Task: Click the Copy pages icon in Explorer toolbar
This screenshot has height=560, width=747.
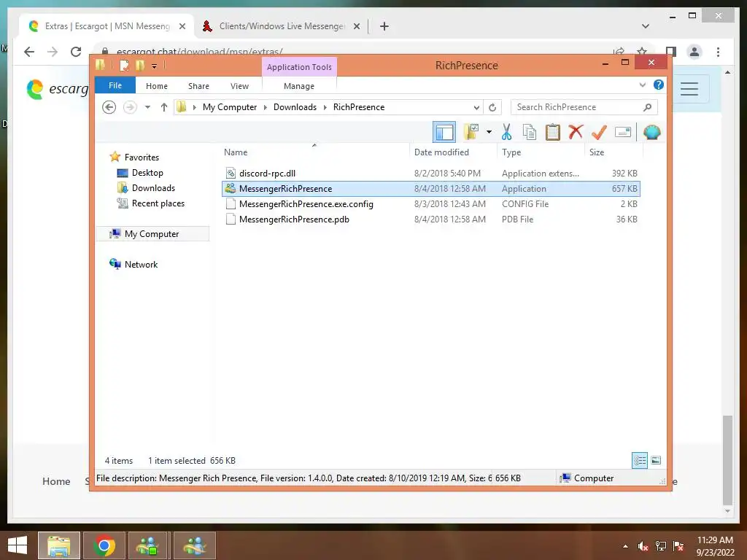Action: tap(530, 132)
